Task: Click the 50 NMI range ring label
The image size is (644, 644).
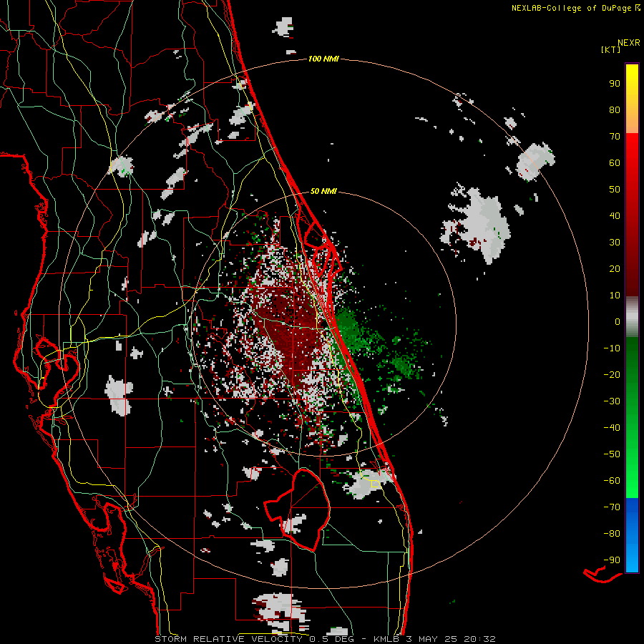Action: 323,191
